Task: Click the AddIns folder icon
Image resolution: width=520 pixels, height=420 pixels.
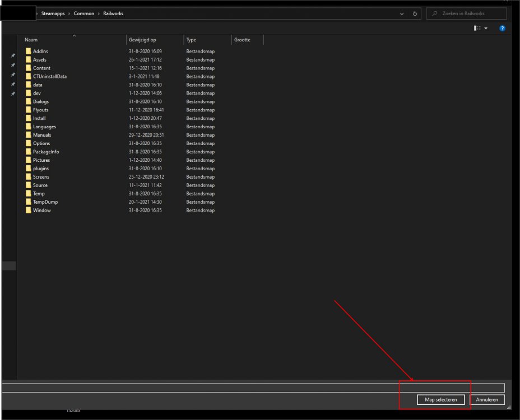Action: tap(29, 52)
